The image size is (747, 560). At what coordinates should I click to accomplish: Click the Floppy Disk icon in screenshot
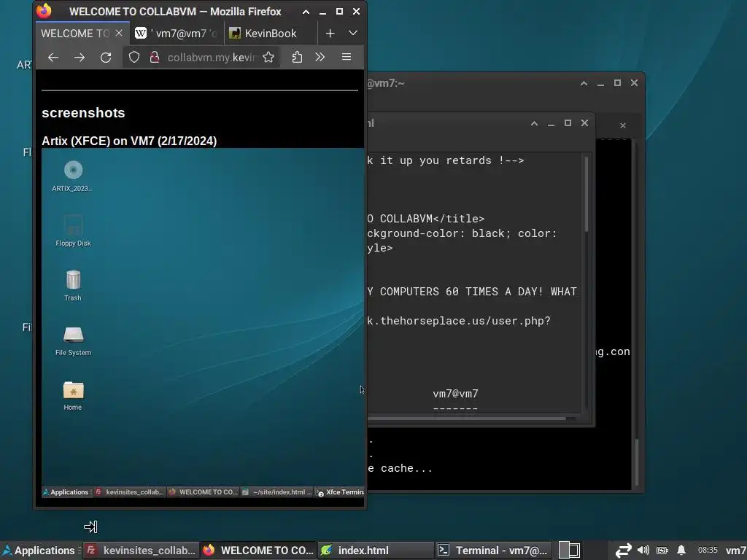73,231
